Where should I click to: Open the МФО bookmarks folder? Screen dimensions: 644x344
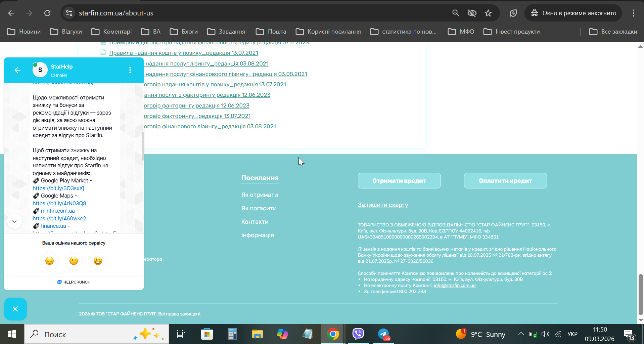tap(461, 32)
